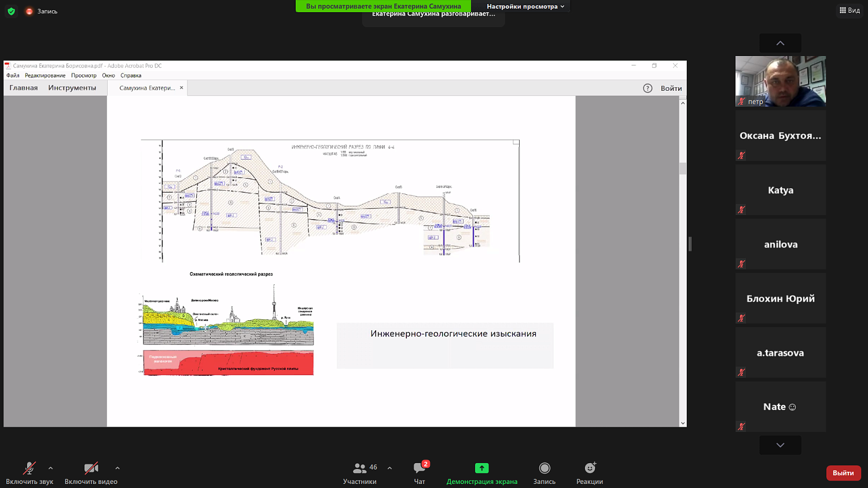Click muted mic icon on a.tarasova tile
This screenshot has width=868, height=488.
741,372
